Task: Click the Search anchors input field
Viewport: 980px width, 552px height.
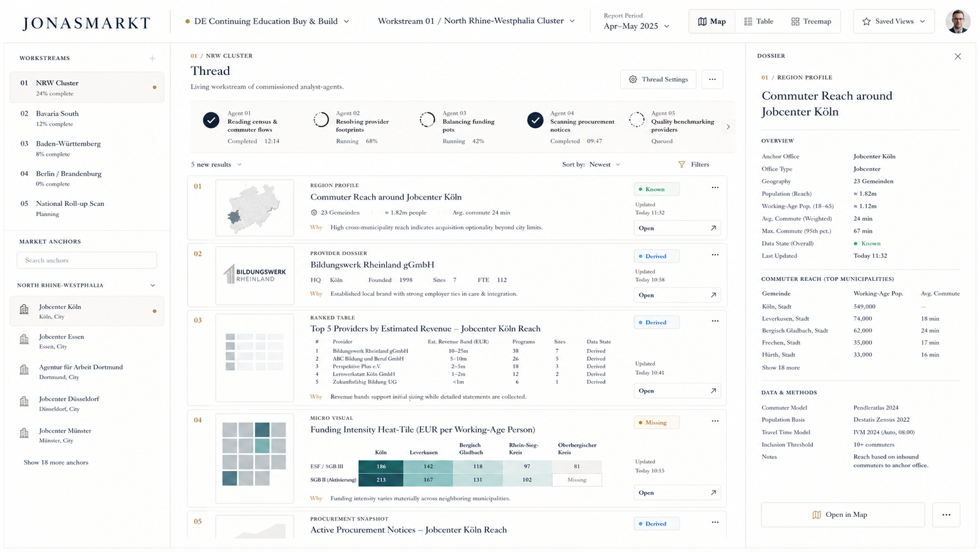Action: (x=87, y=260)
